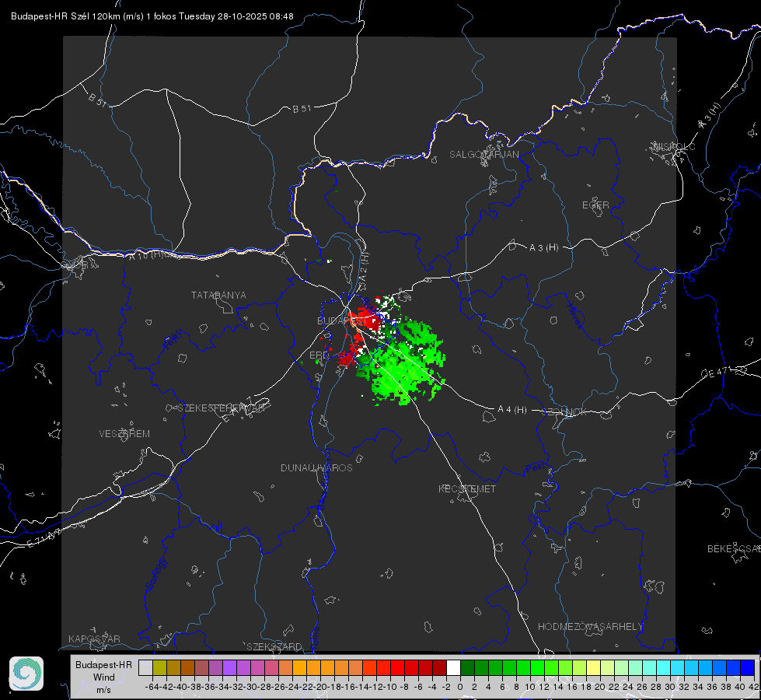Click the small red echo patch near ERD
The width and height of the screenshot is (761, 700).
[x=347, y=359]
